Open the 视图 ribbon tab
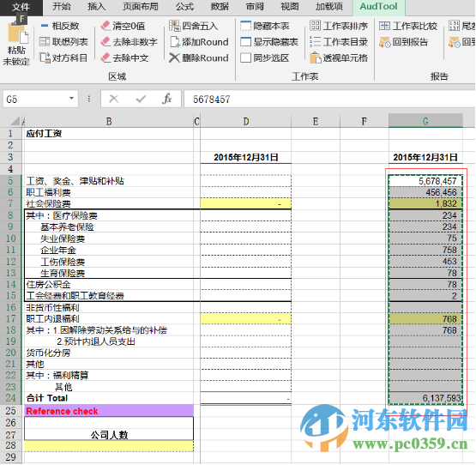The width and height of the screenshot is (476, 465). 289,6
